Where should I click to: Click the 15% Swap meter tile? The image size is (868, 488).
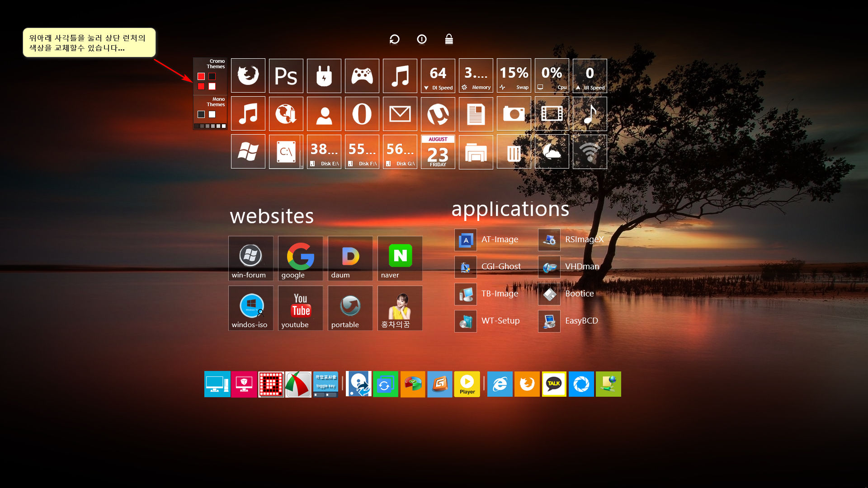(514, 76)
